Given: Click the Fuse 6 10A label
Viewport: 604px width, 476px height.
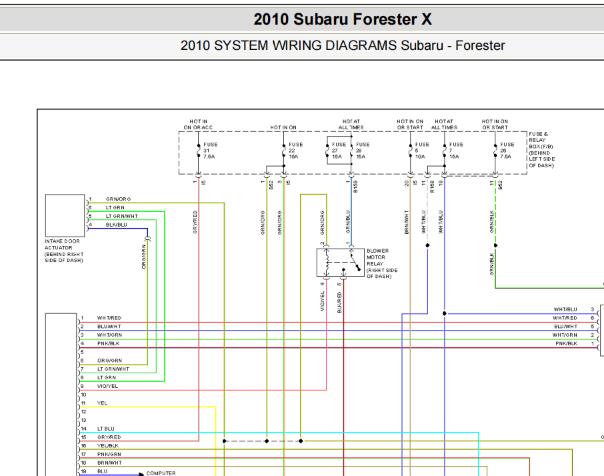Looking at the screenshot, I should pos(422,151).
